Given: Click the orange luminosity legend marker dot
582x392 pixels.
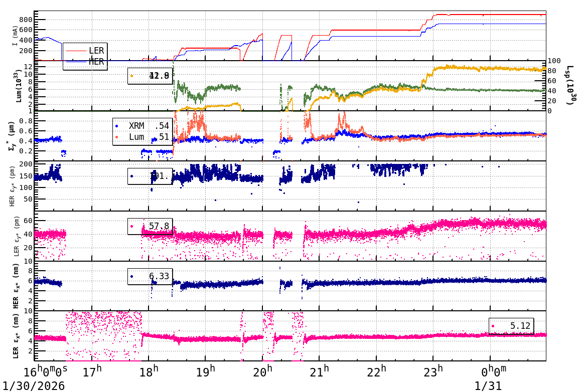Looking at the screenshot, I should pyautogui.click(x=132, y=75).
